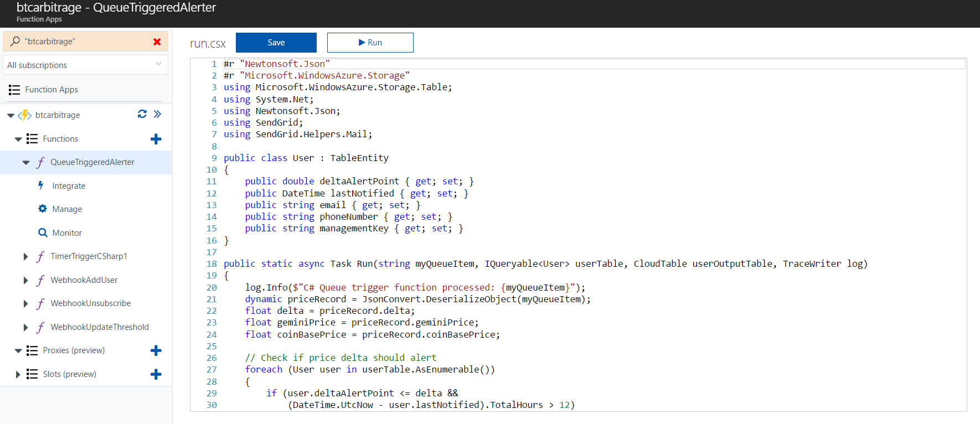Click the run.csx file title
Image resolution: width=980 pixels, height=424 pixels.
coord(208,44)
